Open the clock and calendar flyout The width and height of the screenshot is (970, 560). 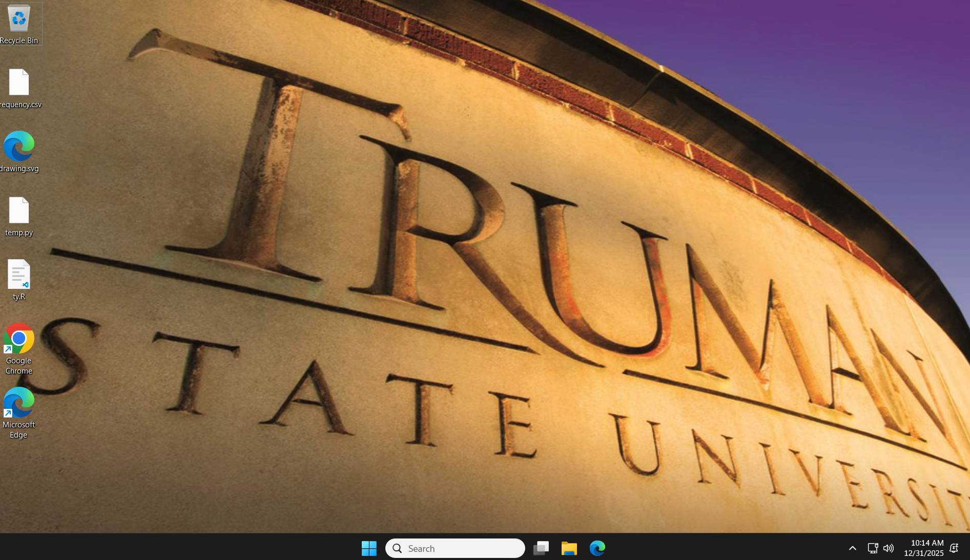pos(924,548)
